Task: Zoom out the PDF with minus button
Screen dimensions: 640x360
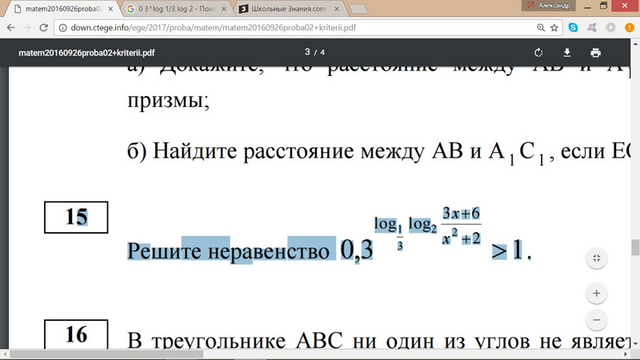Action: tap(596, 320)
